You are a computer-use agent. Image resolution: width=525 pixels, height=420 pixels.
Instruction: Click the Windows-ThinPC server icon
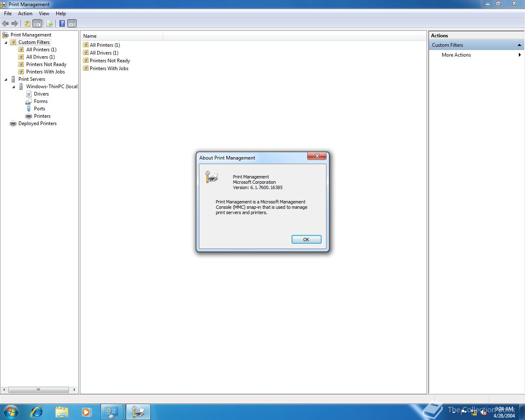[x=21, y=87]
